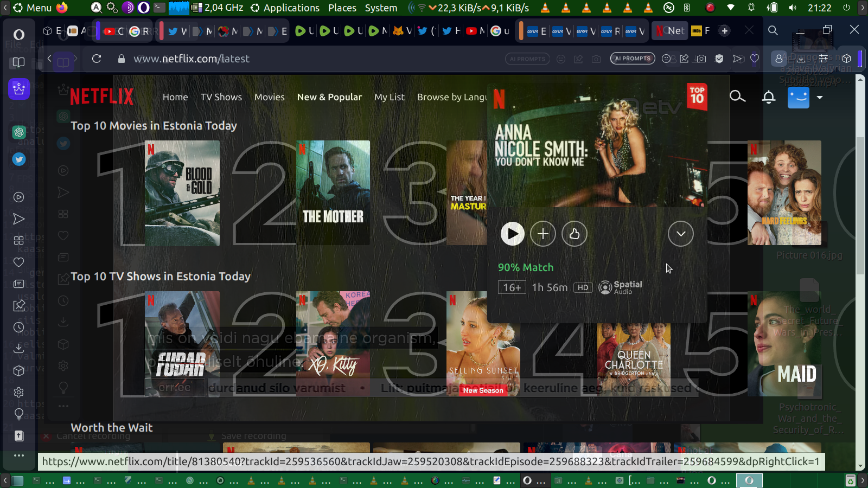Click the 21:22 clock in the panel
This screenshot has width=868, height=488.
(820, 8)
